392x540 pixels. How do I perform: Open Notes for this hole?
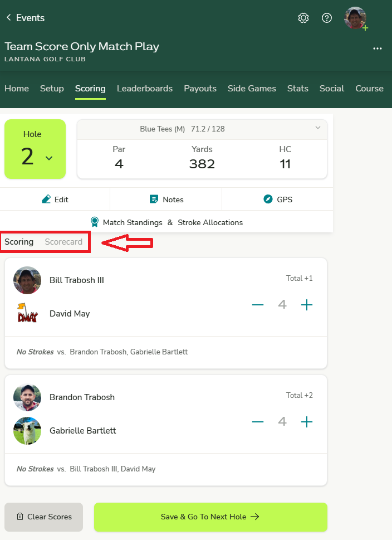point(166,200)
